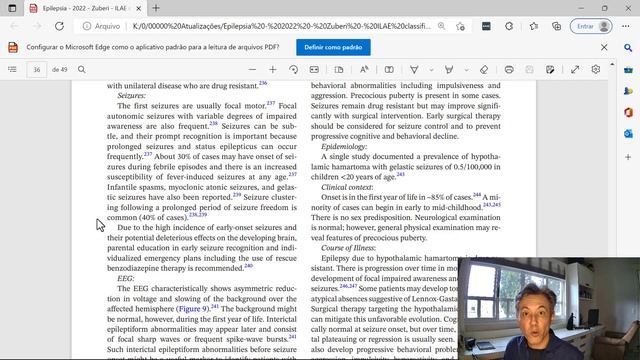Click the 'Epidemiology:' heading text
640x360 pixels.
click(x=344, y=147)
